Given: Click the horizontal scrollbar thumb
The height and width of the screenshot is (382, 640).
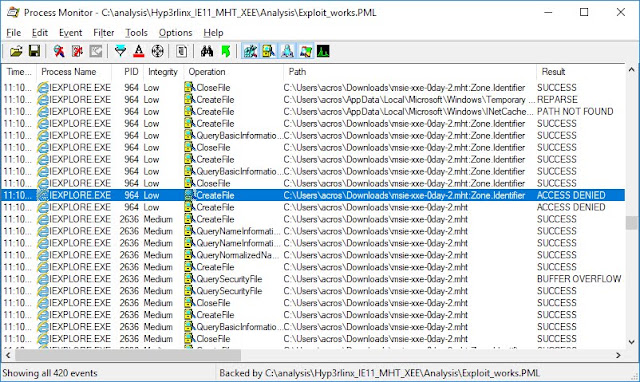Looking at the screenshot, I should (128, 355).
